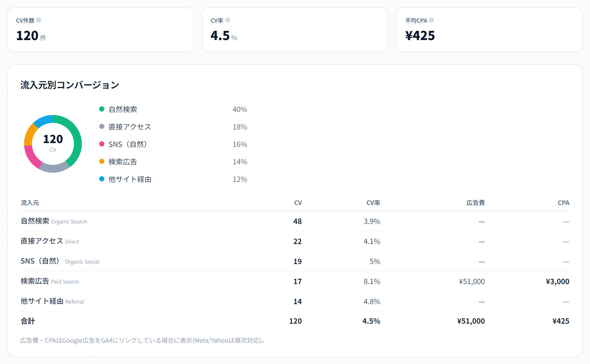Click 検索広告 legend label

pos(123,162)
